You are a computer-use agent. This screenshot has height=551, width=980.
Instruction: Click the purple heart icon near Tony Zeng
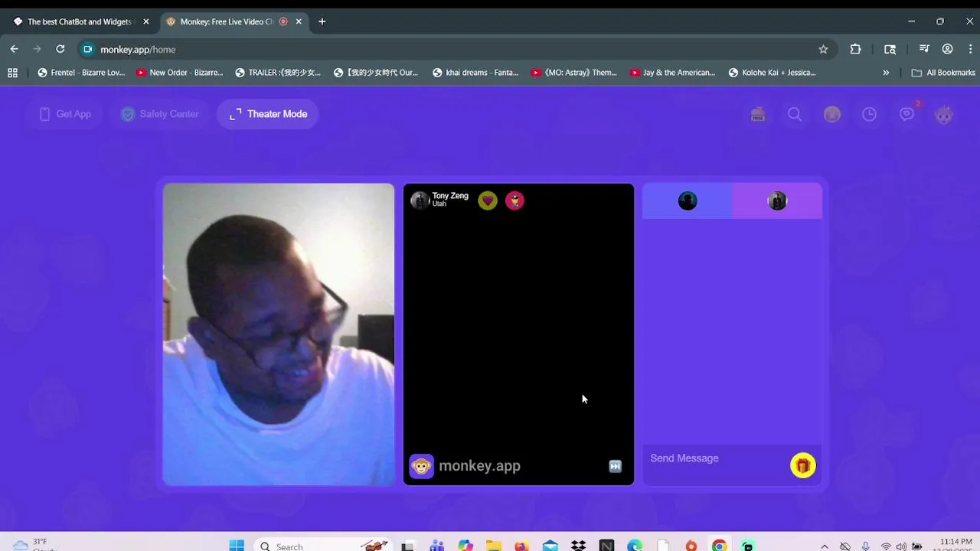(488, 201)
